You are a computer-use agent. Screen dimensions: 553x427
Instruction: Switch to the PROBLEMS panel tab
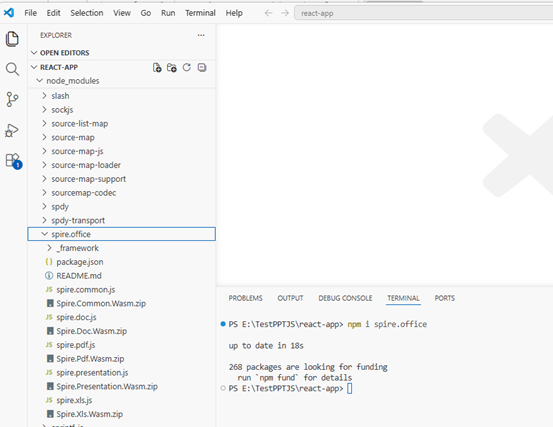click(245, 298)
